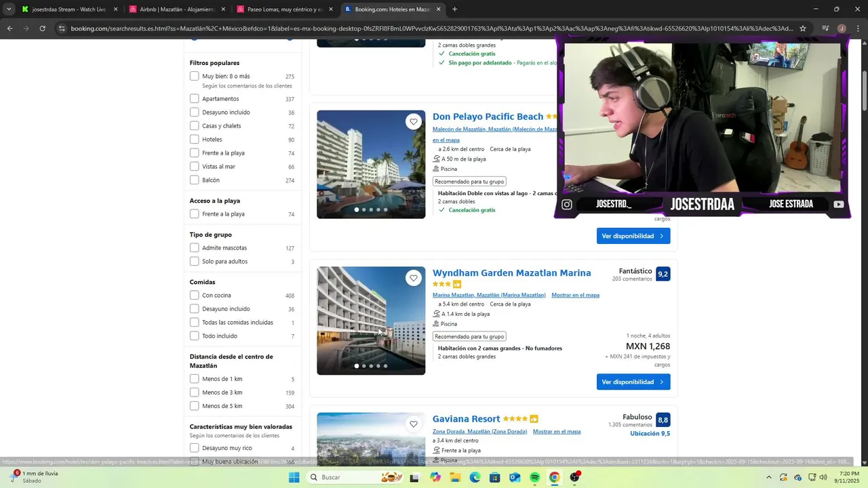Check 'Desayuno muy rico' filter
This screenshot has height=488, width=868.
click(x=195, y=448)
